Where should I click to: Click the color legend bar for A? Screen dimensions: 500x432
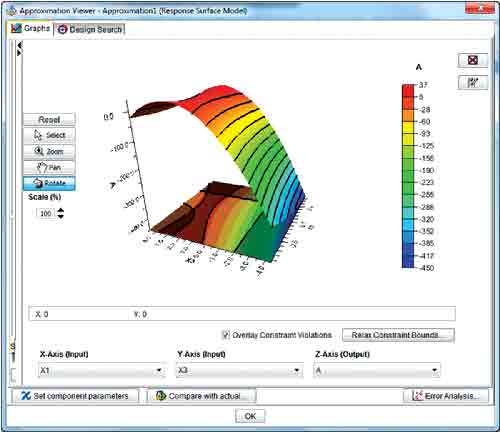tap(408, 176)
